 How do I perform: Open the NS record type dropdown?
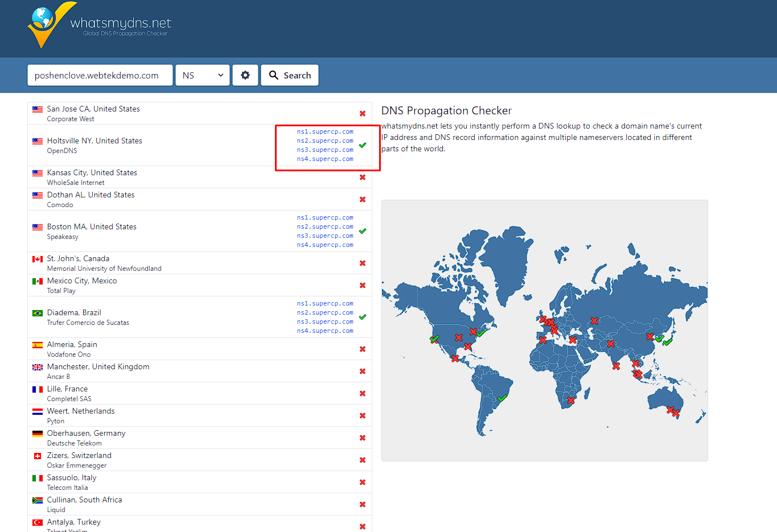(x=203, y=75)
